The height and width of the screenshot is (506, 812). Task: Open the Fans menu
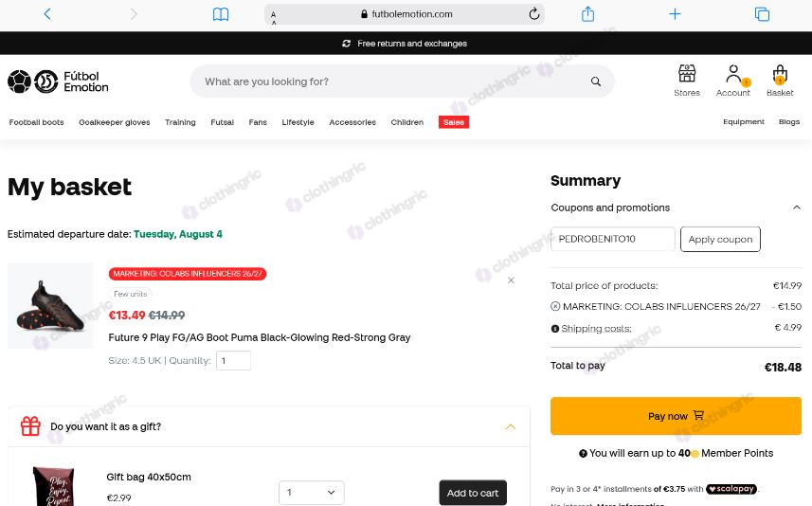coord(258,122)
